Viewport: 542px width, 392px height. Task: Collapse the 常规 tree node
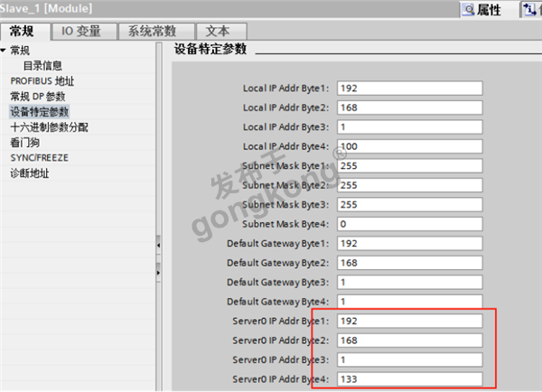[x=3, y=51]
